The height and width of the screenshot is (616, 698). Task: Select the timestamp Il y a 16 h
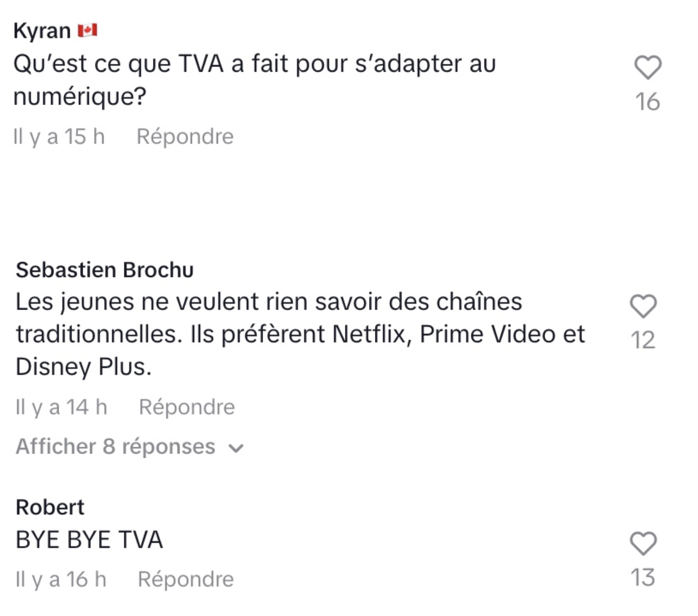[x=60, y=579]
